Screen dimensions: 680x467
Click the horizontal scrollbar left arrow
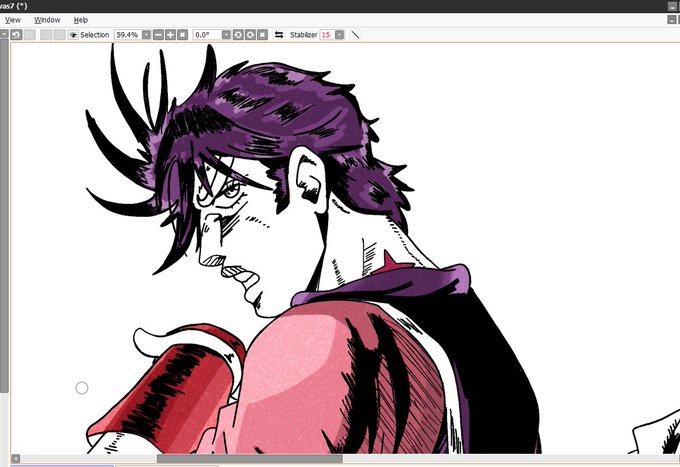16,458
